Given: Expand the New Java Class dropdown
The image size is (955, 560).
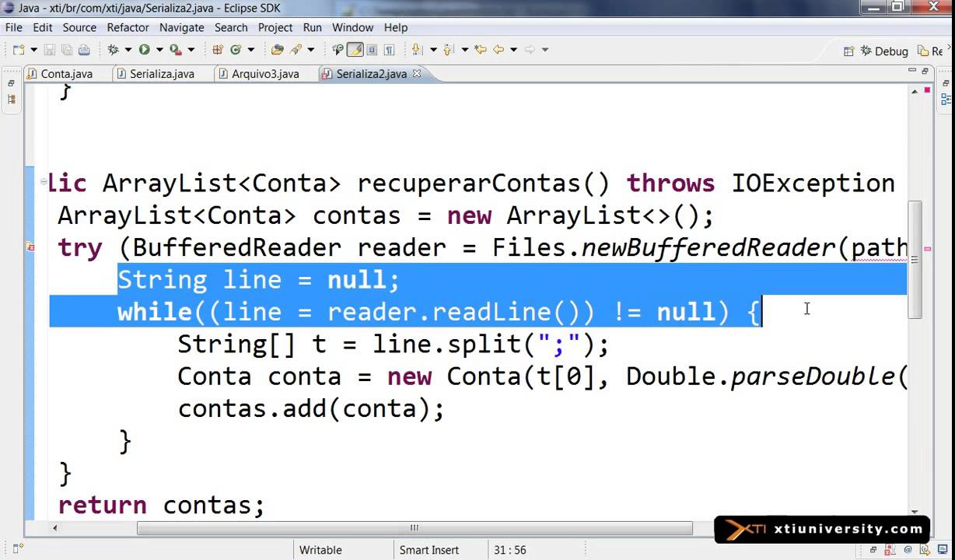Looking at the screenshot, I should [x=250, y=50].
